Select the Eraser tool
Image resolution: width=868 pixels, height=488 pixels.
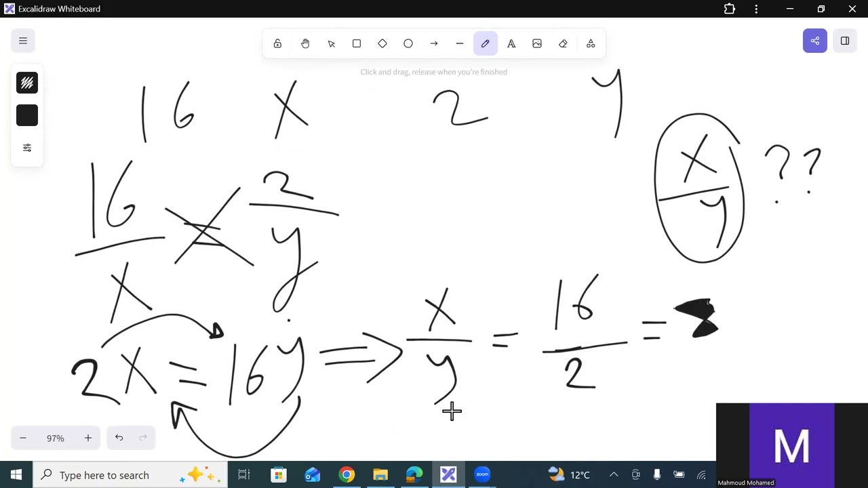[563, 43]
